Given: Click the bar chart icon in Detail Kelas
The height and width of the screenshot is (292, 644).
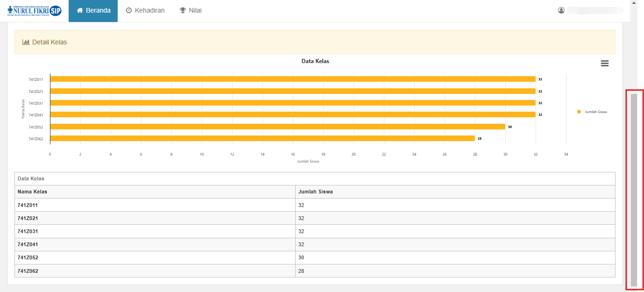Looking at the screenshot, I should click(26, 42).
